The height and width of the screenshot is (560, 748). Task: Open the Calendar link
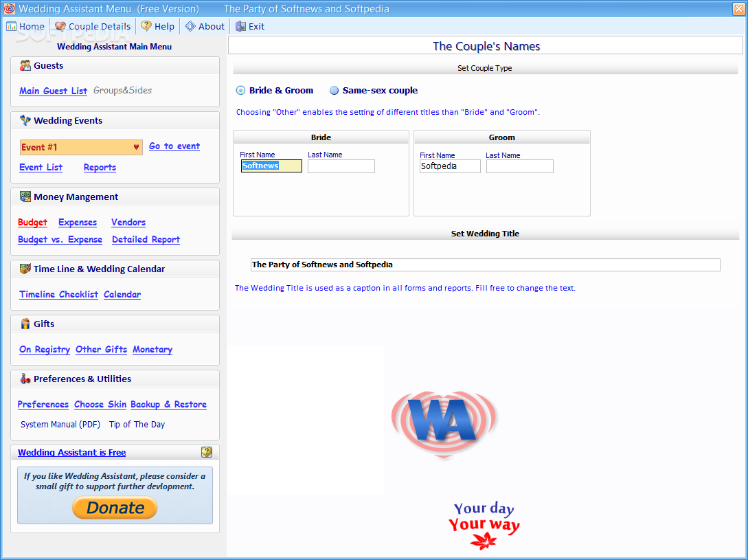pyautogui.click(x=122, y=294)
